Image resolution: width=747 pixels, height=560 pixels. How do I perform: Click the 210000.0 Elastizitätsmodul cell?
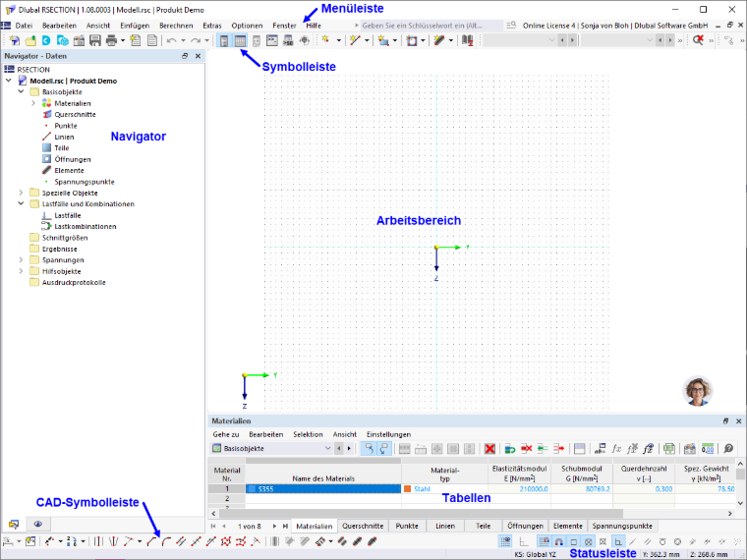pos(519,489)
